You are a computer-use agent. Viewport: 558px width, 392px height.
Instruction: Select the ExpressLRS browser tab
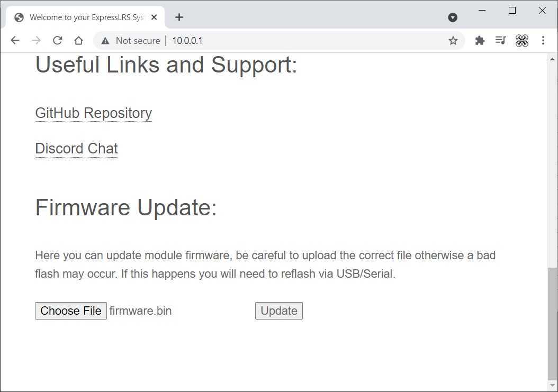[x=85, y=17]
